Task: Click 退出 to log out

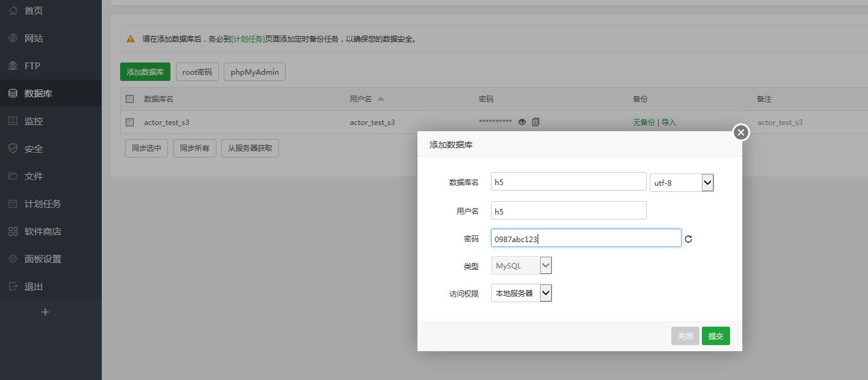Action: (x=34, y=286)
